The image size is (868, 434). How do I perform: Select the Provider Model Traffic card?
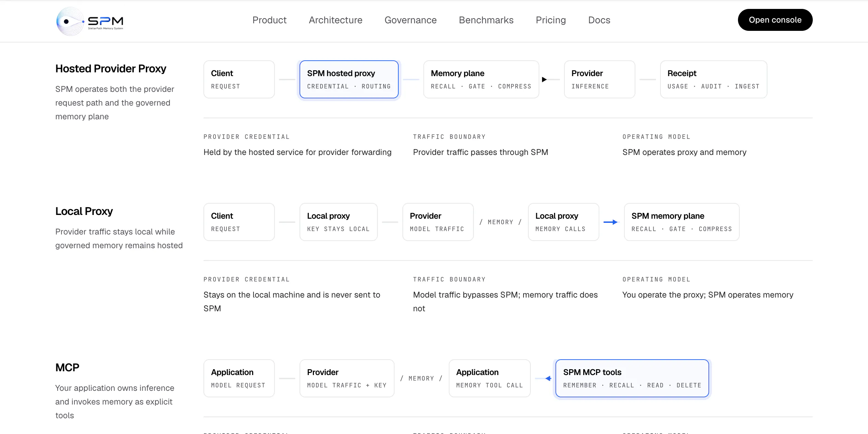click(438, 222)
